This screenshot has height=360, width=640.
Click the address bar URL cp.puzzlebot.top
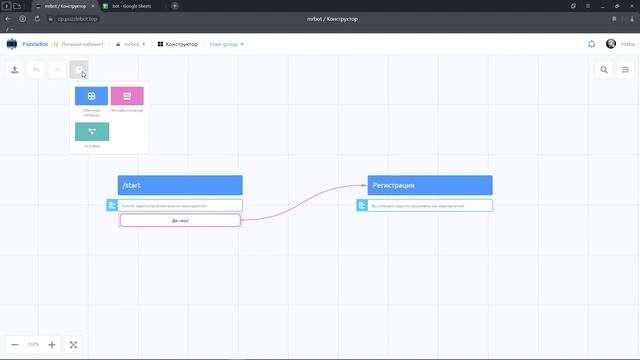tap(77, 19)
